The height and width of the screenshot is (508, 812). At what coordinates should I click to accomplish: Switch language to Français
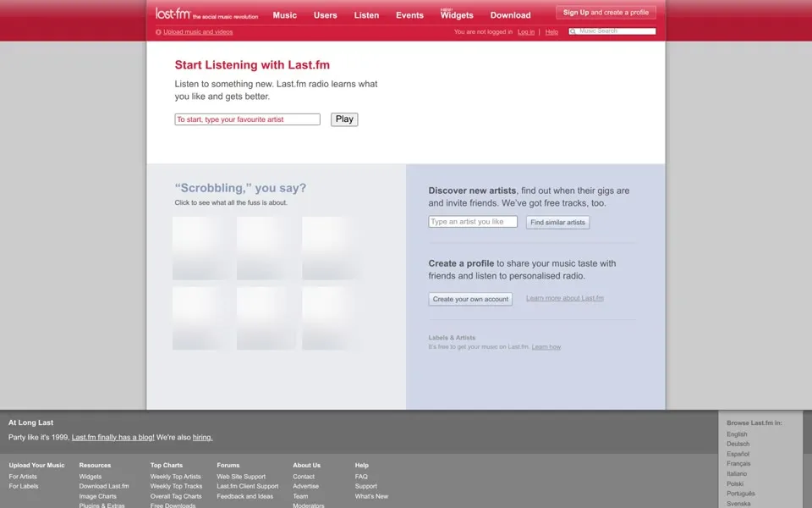[x=738, y=464]
